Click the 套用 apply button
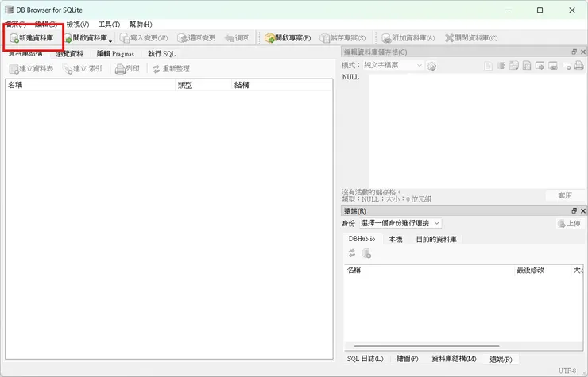The image size is (588, 377). pyautogui.click(x=565, y=195)
